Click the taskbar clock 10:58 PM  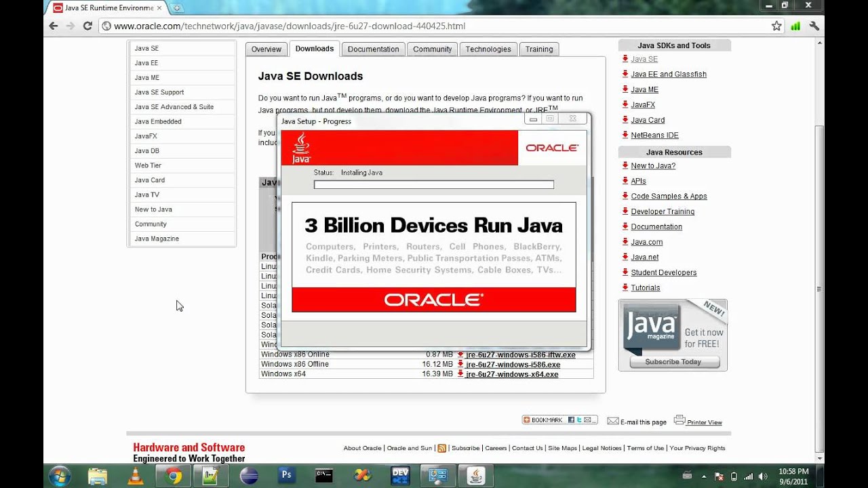point(793,476)
